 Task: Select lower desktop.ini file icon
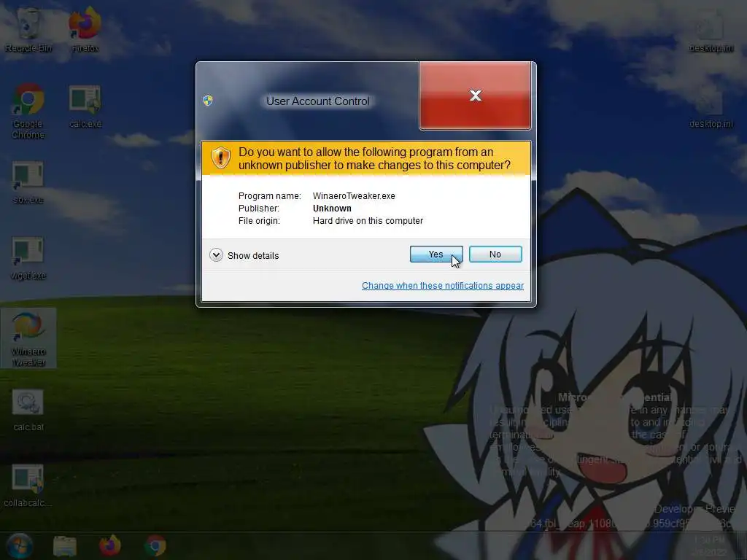click(711, 108)
